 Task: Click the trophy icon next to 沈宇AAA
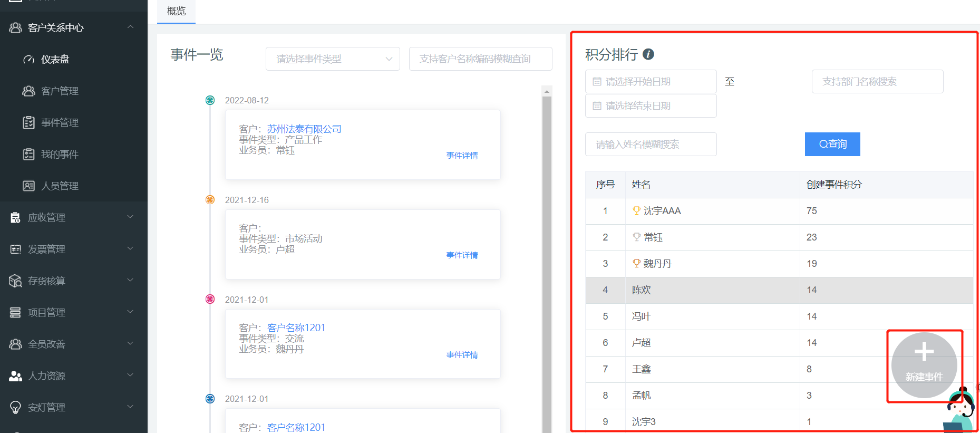[x=636, y=211]
